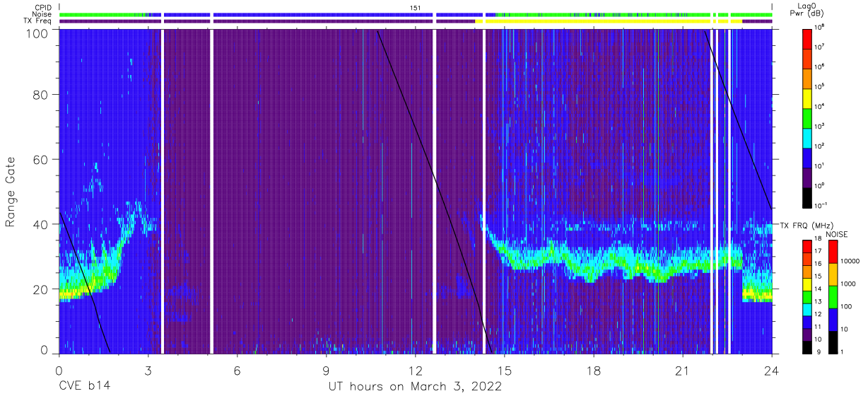Screen dimensions: 868x401
Task: Click x-axis tick label 6
Action: click(x=237, y=371)
